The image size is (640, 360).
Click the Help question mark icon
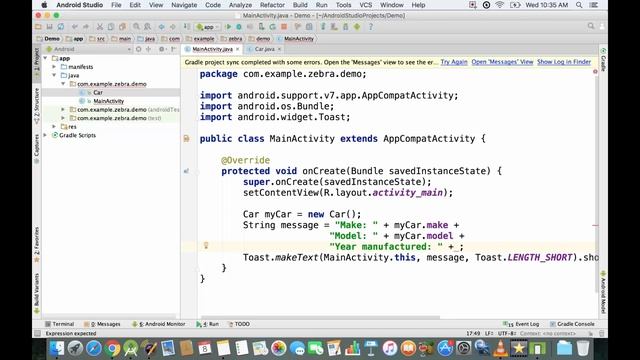[x=371, y=27]
